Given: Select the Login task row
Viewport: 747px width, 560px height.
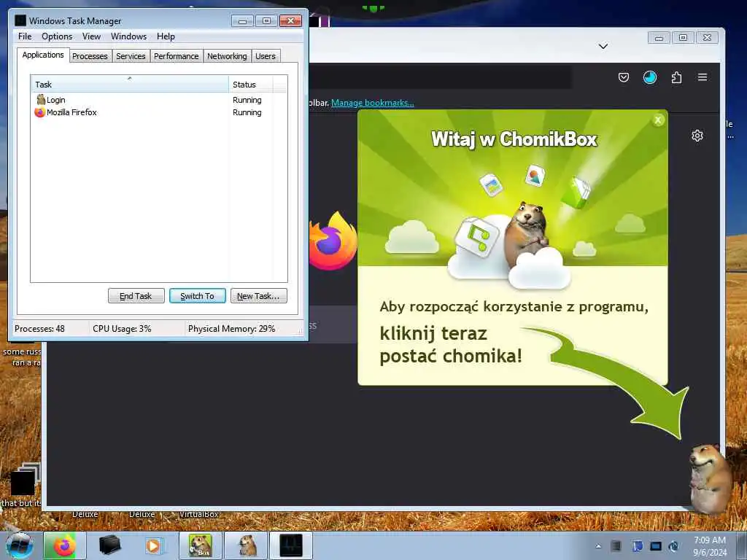Looking at the screenshot, I should pos(158,100).
